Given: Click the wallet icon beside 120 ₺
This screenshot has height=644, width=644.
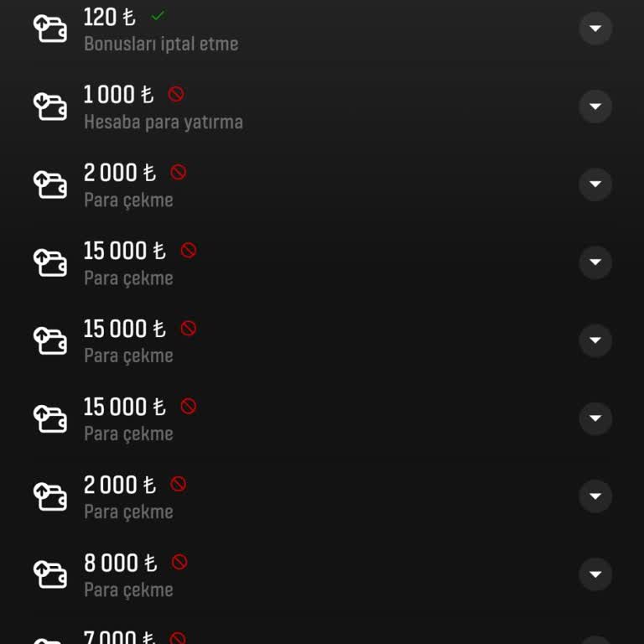Looking at the screenshot, I should (x=49, y=29).
